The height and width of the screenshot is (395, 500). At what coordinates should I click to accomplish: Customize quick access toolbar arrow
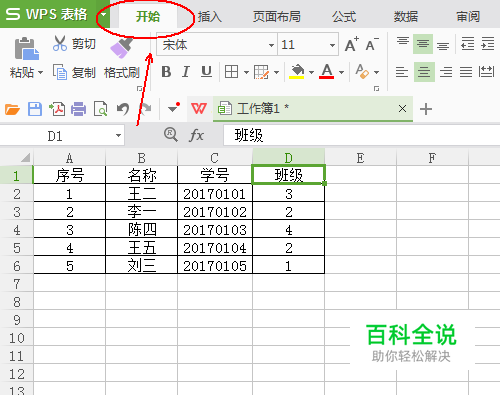tap(174, 108)
